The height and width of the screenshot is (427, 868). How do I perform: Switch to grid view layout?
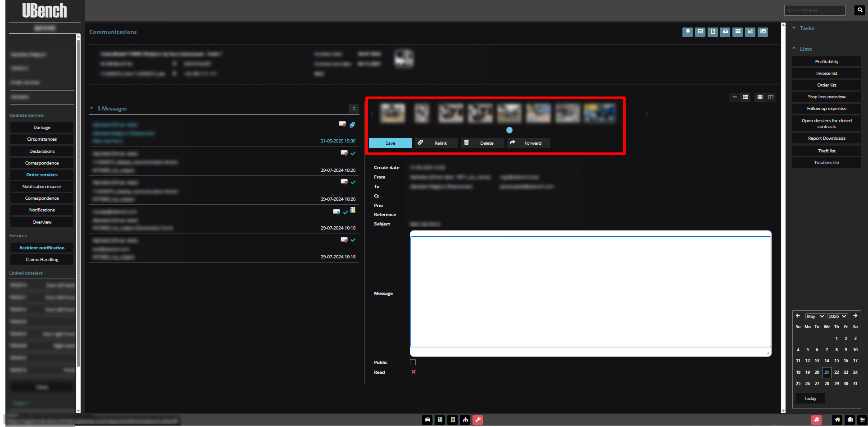[760, 97]
